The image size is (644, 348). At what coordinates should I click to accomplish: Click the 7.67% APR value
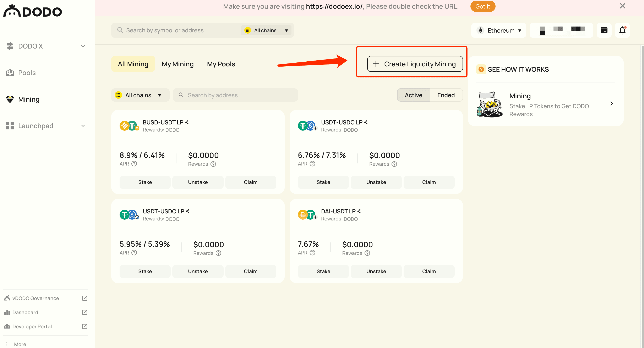(x=308, y=244)
